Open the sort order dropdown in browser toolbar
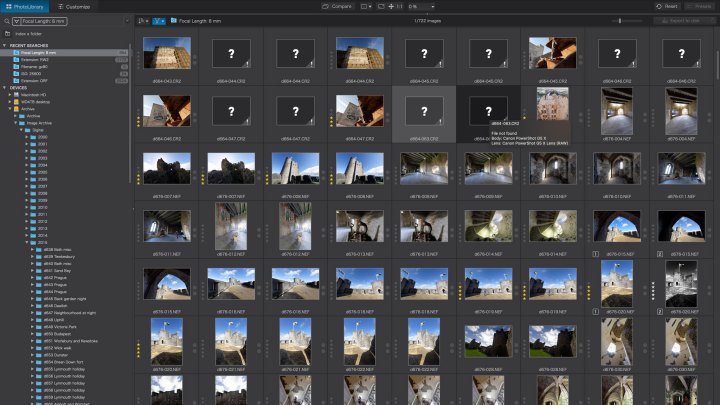The height and width of the screenshot is (405, 720). coord(143,21)
